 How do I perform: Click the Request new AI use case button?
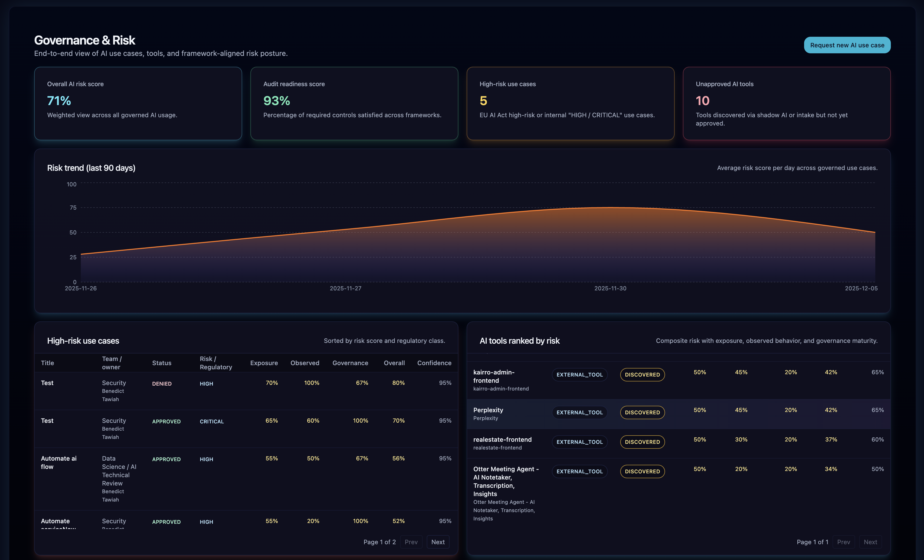(x=847, y=45)
